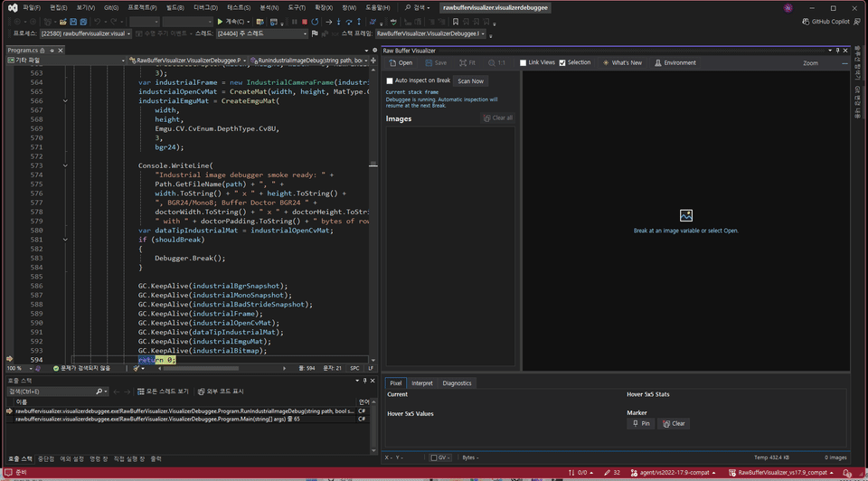Click the Environment button
Screen dimensions: 868x481
(675, 62)
